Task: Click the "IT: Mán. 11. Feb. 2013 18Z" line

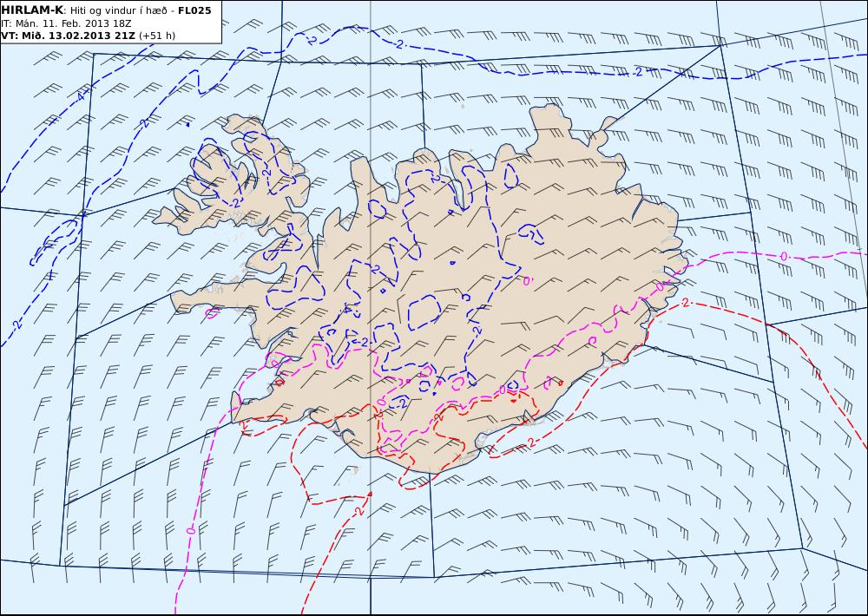Action: pyautogui.click(x=67, y=23)
